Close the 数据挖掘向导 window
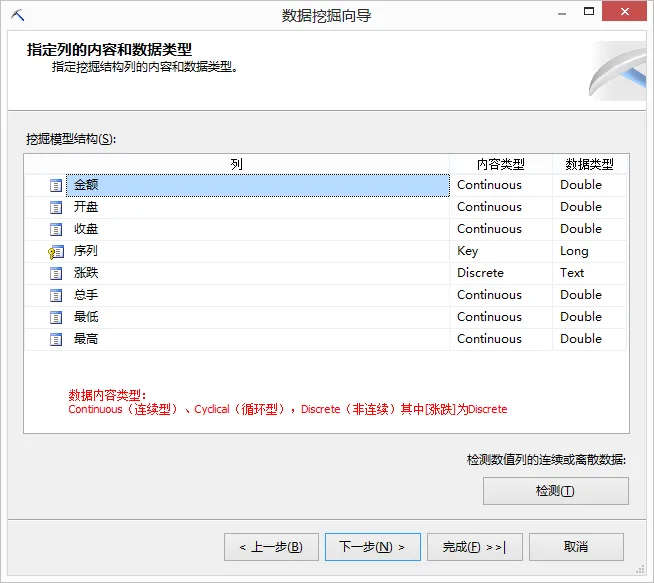The width and height of the screenshot is (654, 583). [x=624, y=12]
